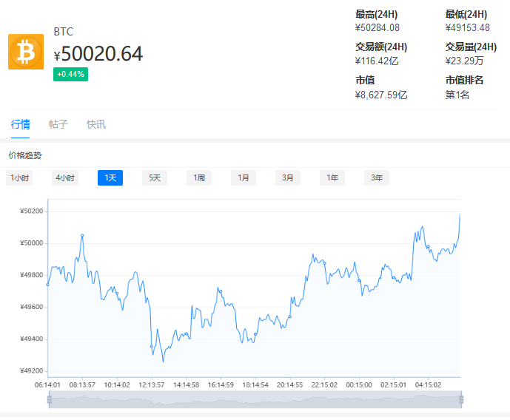Select the 4小时 time range
Screen dimensions: 510x420
(x=65, y=178)
